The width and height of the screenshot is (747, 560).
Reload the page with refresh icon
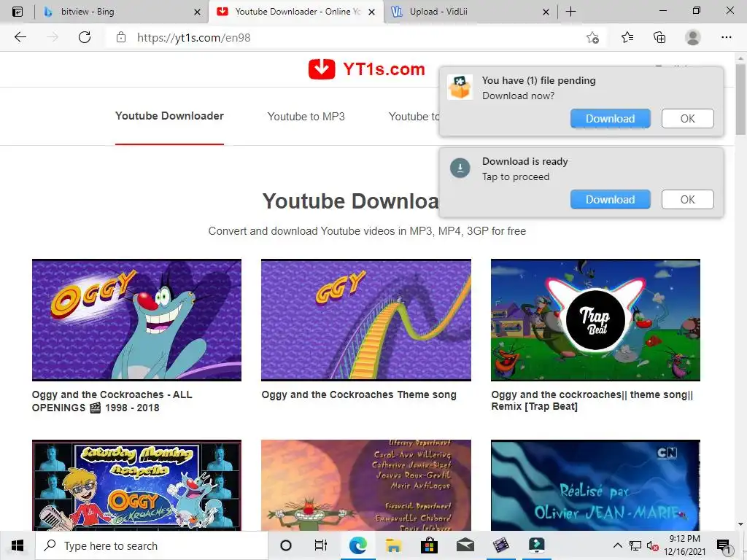tap(85, 37)
